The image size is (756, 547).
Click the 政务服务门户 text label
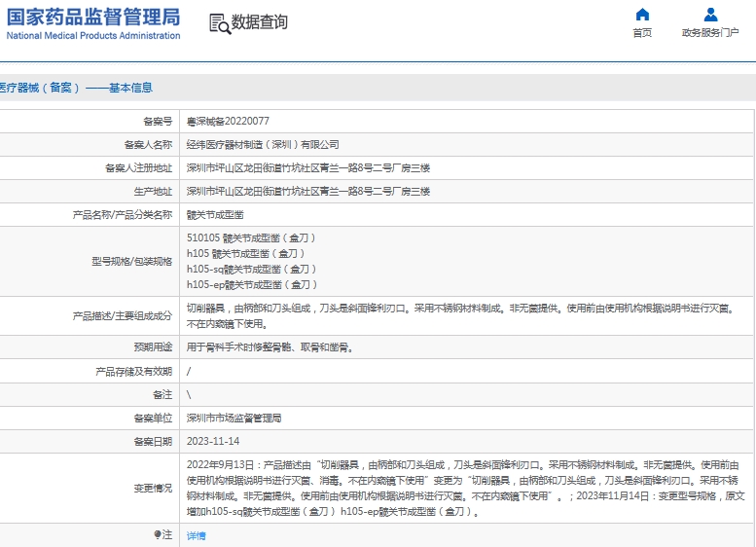point(710,32)
